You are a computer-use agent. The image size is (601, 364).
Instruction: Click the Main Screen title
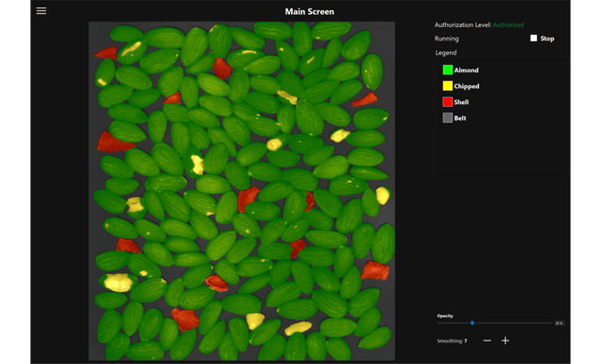(x=309, y=11)
